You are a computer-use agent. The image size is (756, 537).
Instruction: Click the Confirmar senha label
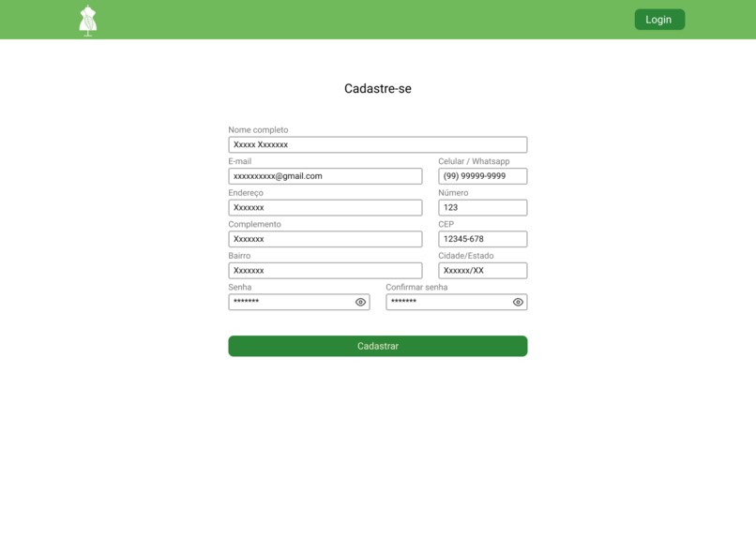[416, 287]
